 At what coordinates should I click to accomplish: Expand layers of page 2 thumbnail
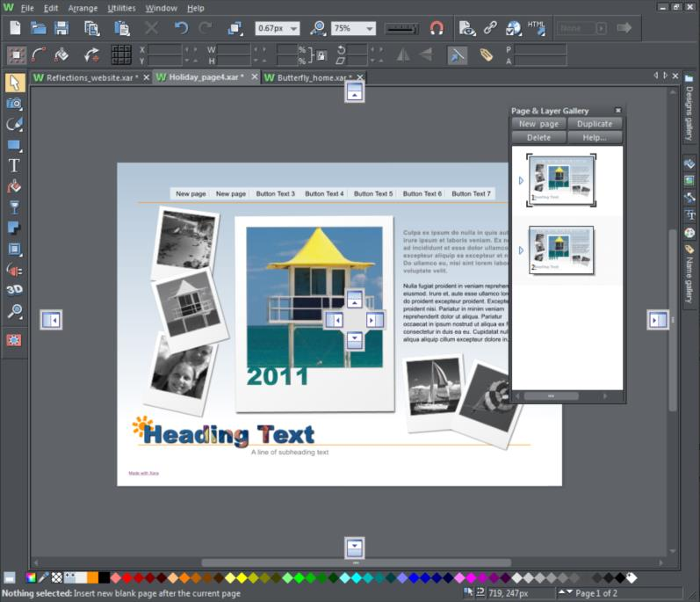521,250
